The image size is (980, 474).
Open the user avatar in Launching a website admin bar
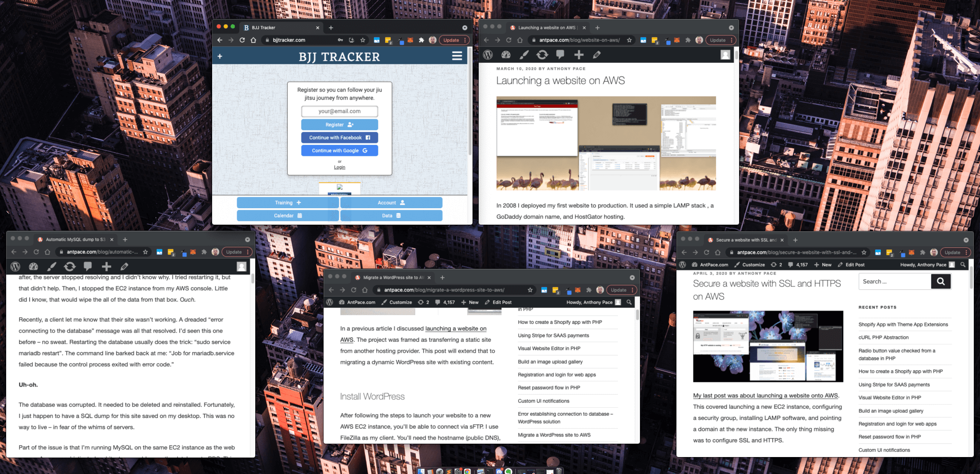725,54
